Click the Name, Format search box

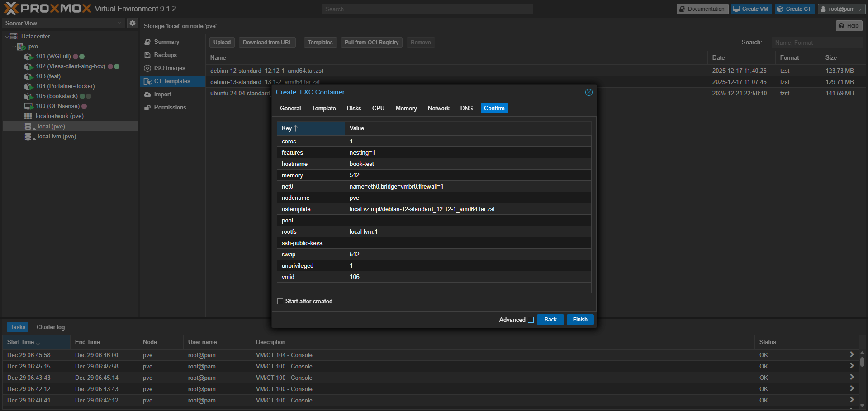(x=817, y=43)
